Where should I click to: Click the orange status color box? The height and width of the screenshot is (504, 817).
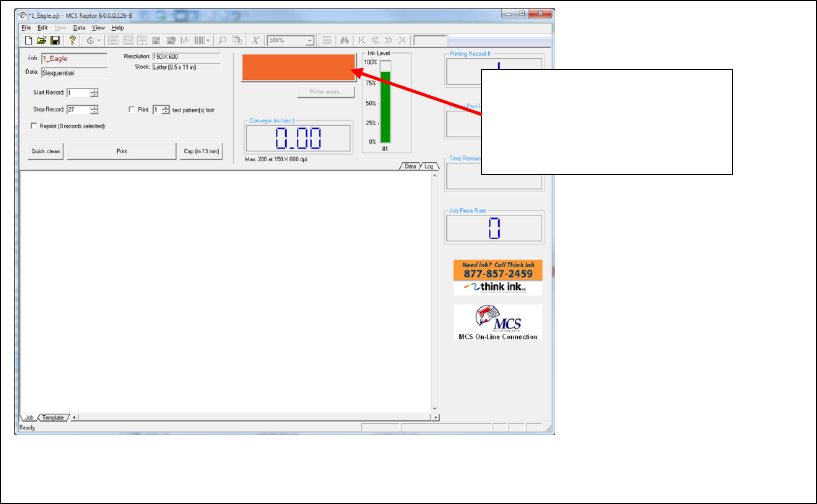[x=299, y=67]
